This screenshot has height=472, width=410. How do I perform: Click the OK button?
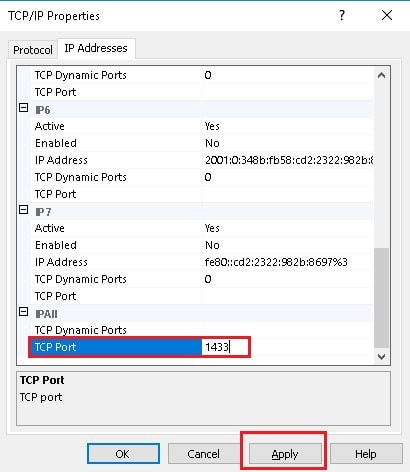pos(123,454)
